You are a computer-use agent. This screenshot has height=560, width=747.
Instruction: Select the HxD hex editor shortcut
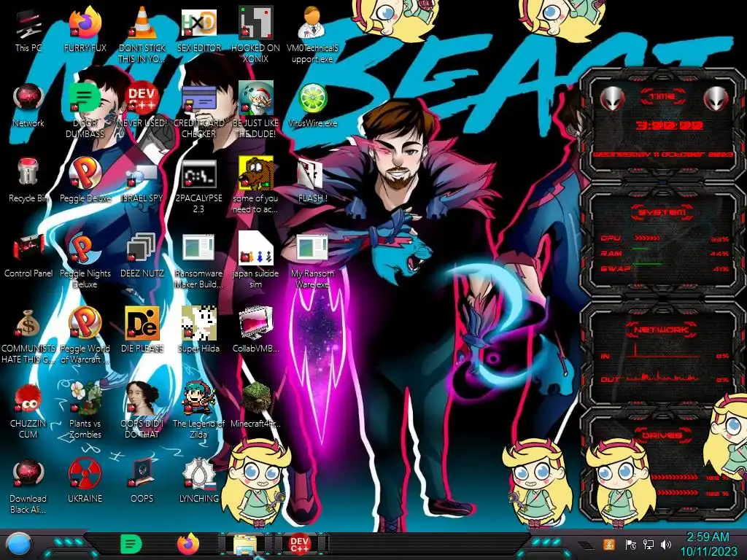(x=198, y=23)
